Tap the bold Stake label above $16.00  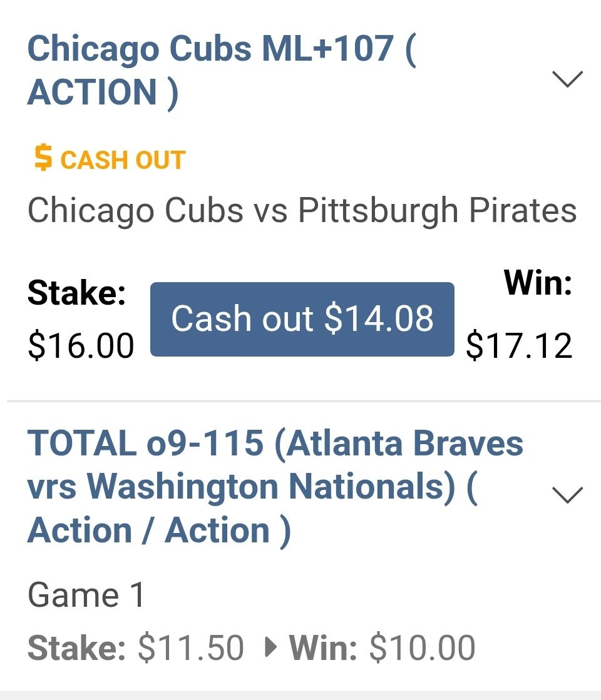click(77, 293)
